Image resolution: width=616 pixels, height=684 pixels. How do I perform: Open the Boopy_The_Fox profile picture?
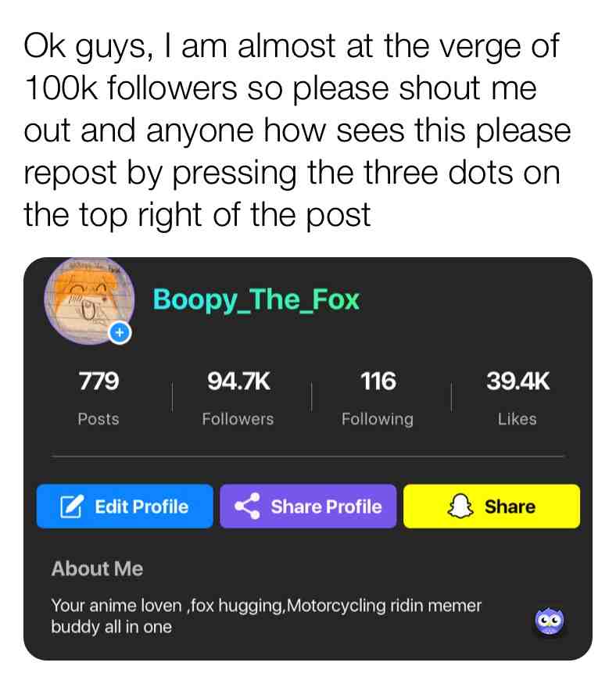[x=89, y=302]
